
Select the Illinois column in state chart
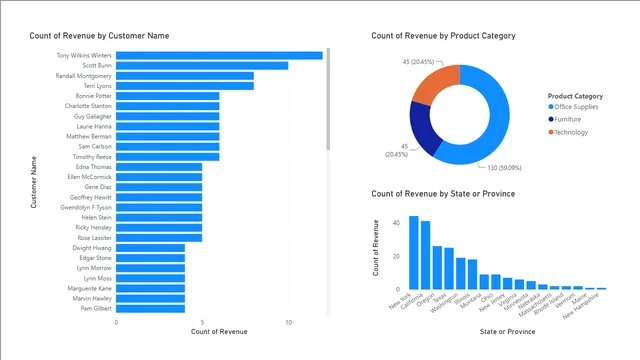[473, 274]
